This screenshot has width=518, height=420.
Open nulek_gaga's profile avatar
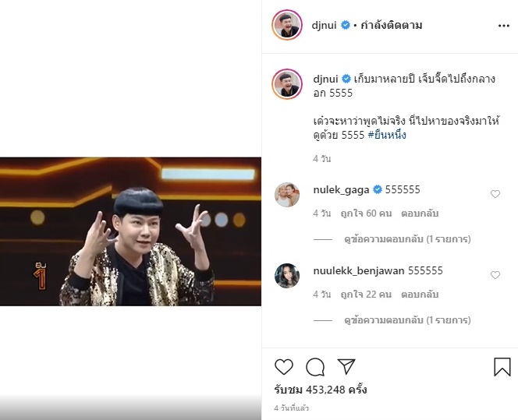tap(287, 195)
